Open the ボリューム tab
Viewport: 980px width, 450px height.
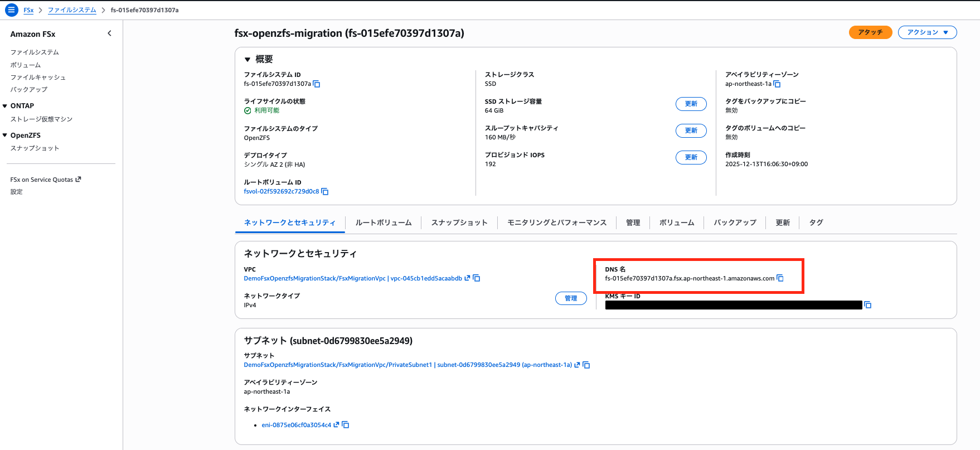tap(677, 222)
